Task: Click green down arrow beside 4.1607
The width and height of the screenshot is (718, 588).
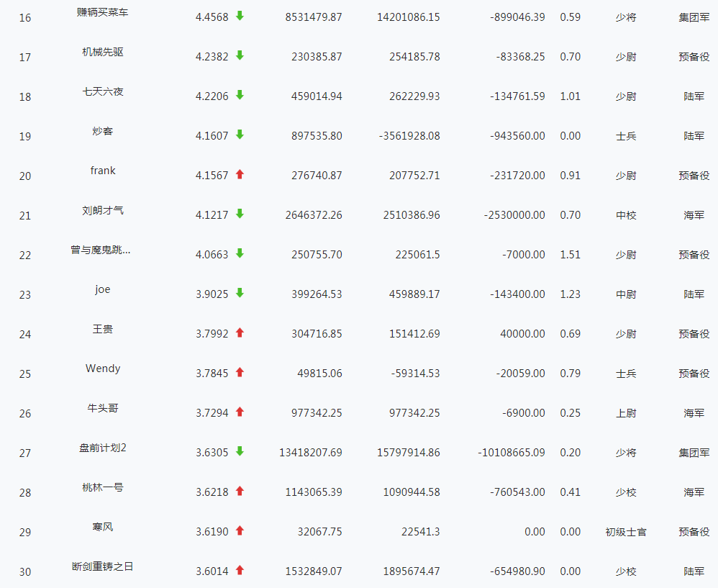Action: coord(240,135)
